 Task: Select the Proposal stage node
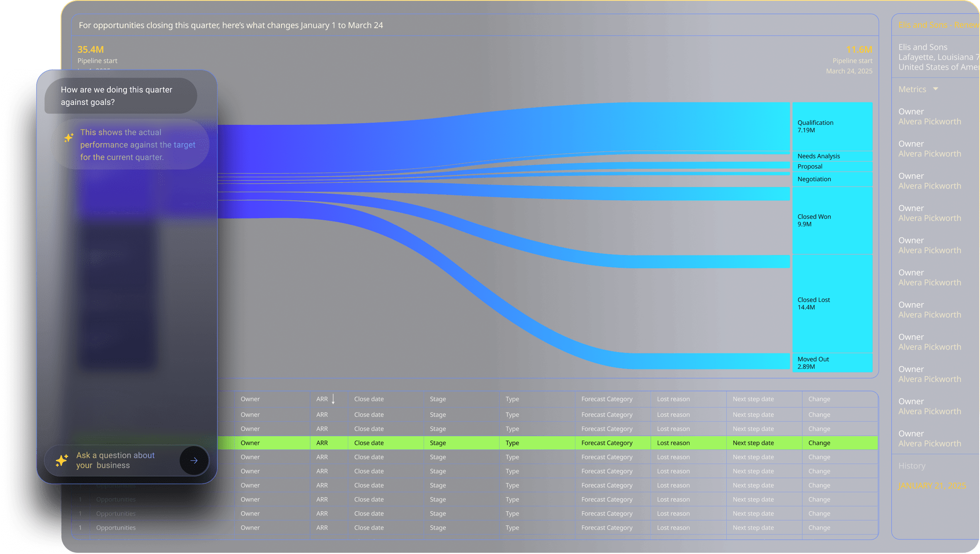tap(832, 166)
